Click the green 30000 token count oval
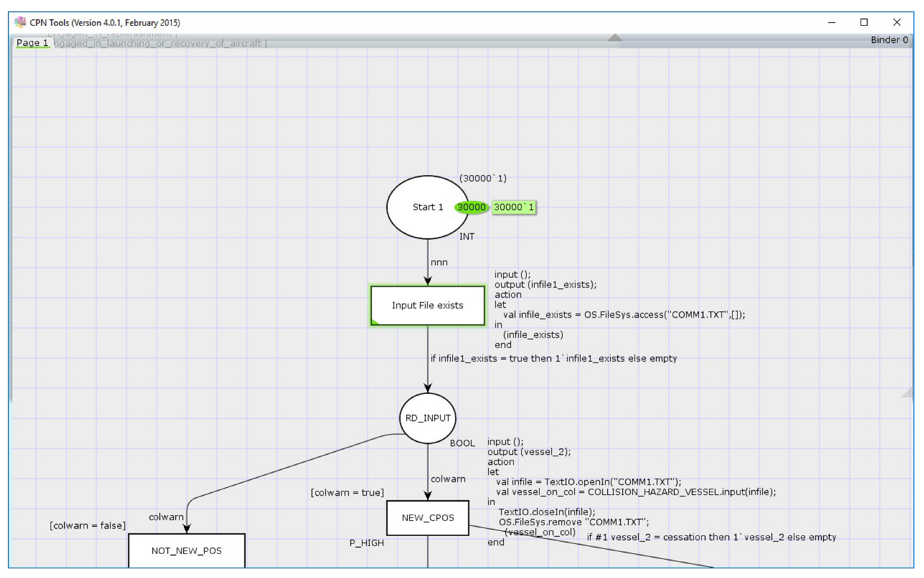The image size is (924, 578). click(471, 207)
